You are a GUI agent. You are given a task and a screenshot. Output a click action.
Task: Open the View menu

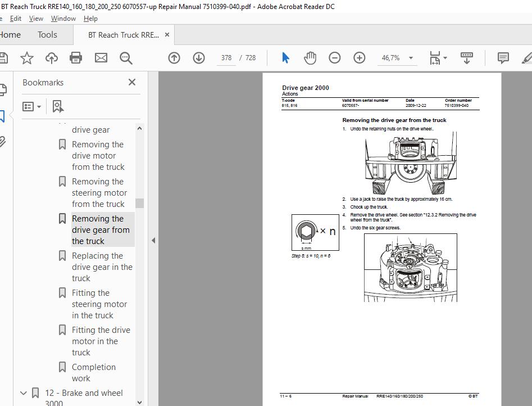[x=36, y=19]
